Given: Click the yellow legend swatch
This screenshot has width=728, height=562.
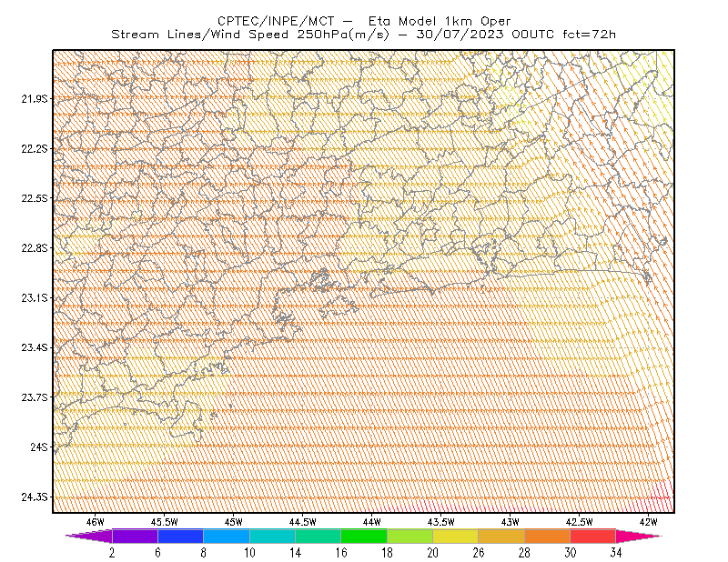Looking at the screenshot, I should coord(456,536).
